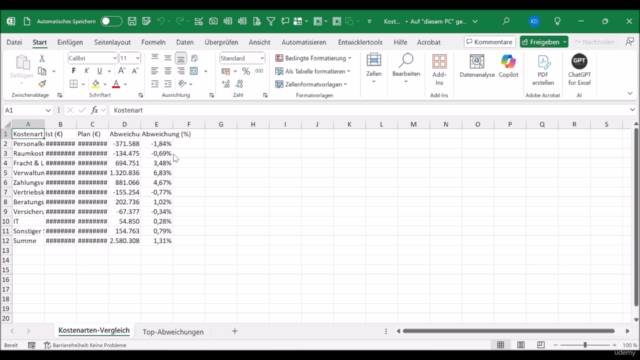Click the Save icon in the title bar

click(132, 21)
